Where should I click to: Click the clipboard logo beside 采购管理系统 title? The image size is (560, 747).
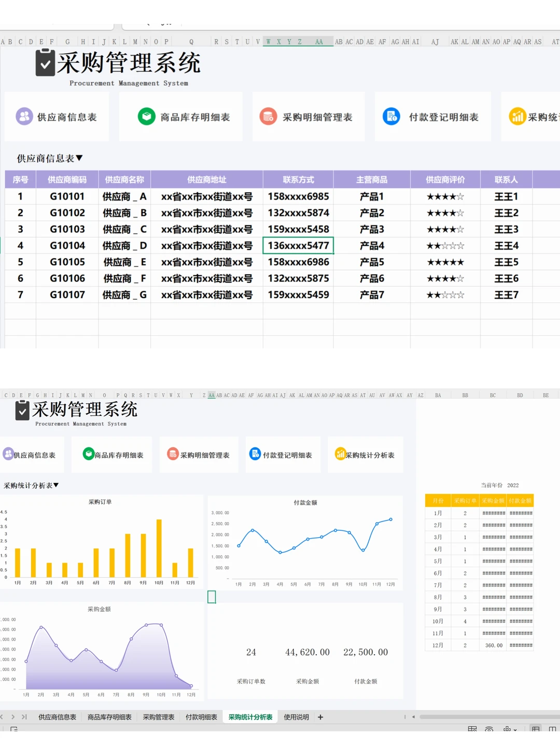45,62
